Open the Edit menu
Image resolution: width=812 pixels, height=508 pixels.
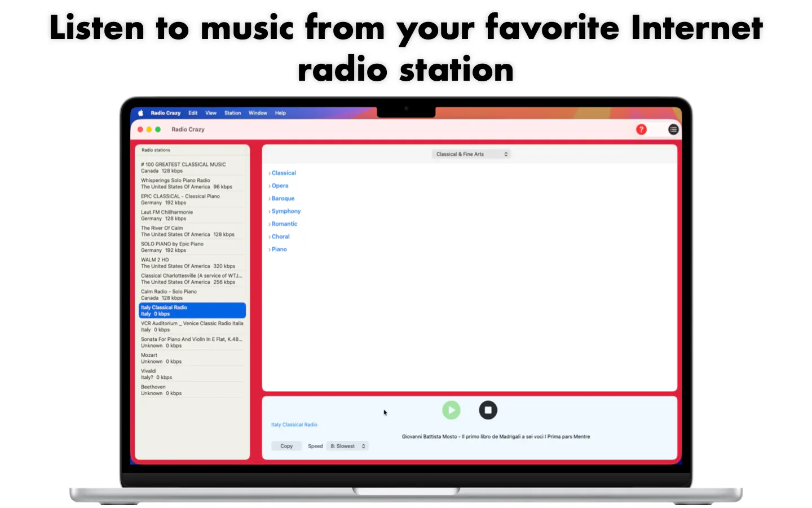pos(193,113)
